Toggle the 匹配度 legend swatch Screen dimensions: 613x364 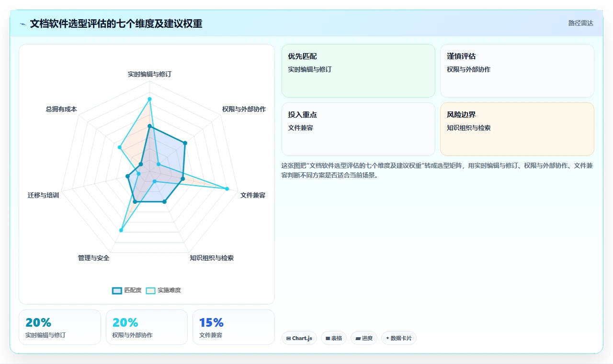pyautogui.click(x=117, y=290)
